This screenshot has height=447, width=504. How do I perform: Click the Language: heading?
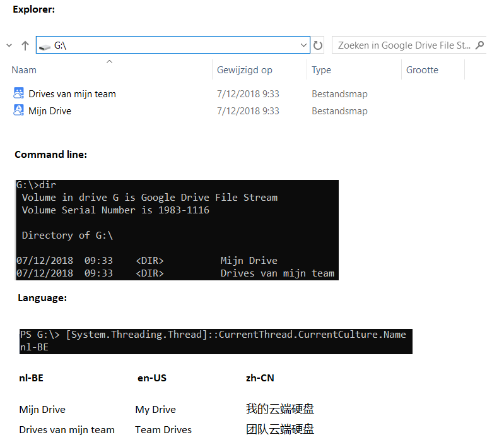[42, 298]
